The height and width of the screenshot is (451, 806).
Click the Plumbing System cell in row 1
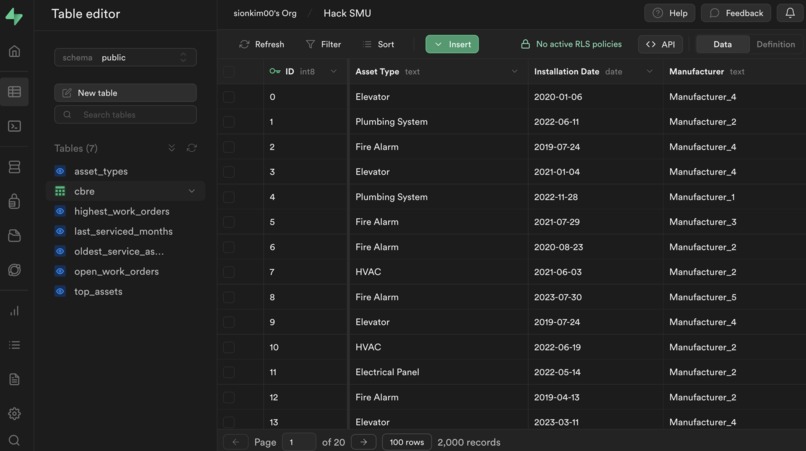[x=438, y=122]
